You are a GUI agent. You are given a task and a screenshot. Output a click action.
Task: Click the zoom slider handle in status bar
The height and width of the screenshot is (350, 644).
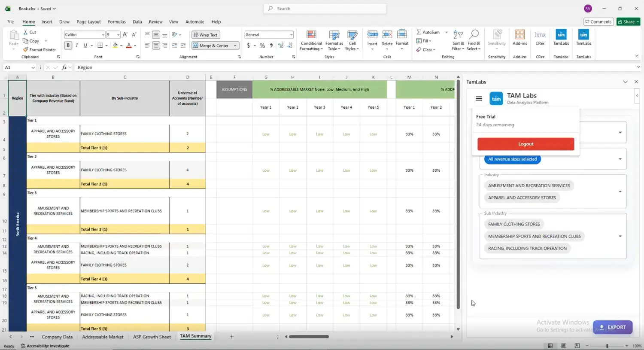(x=607, y=346)
